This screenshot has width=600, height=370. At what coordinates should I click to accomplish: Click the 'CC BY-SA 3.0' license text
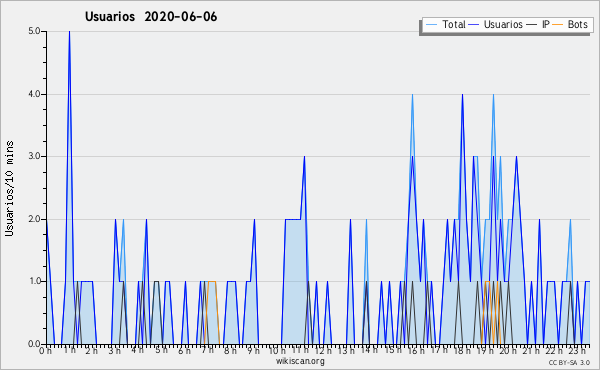click(x=569, y=363)
